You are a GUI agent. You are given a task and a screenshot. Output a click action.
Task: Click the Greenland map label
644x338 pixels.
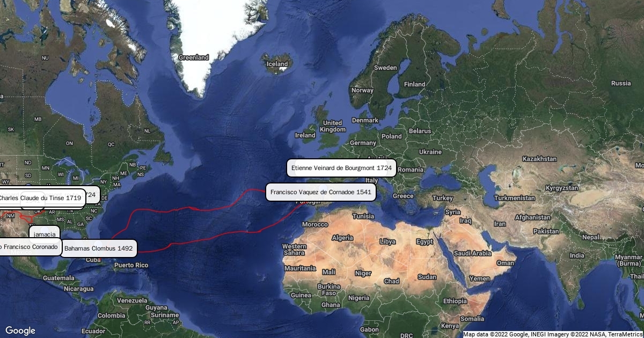(193, 57)
